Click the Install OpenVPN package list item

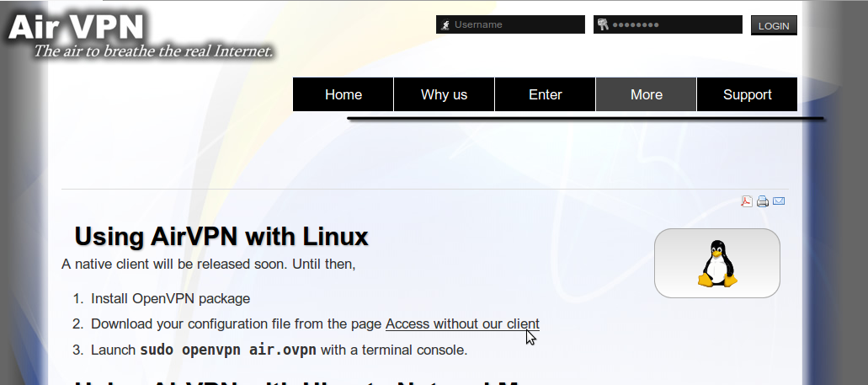click(x=170, y=298)
